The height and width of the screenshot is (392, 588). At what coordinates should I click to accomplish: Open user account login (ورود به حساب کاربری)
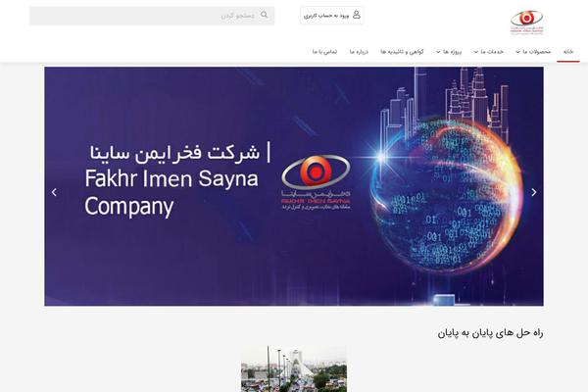[332, 16]
